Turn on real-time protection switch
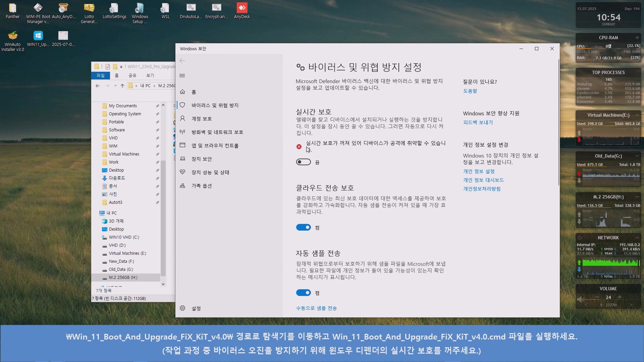The height and width of the screenshot is (362, 644). coord(303,162)
